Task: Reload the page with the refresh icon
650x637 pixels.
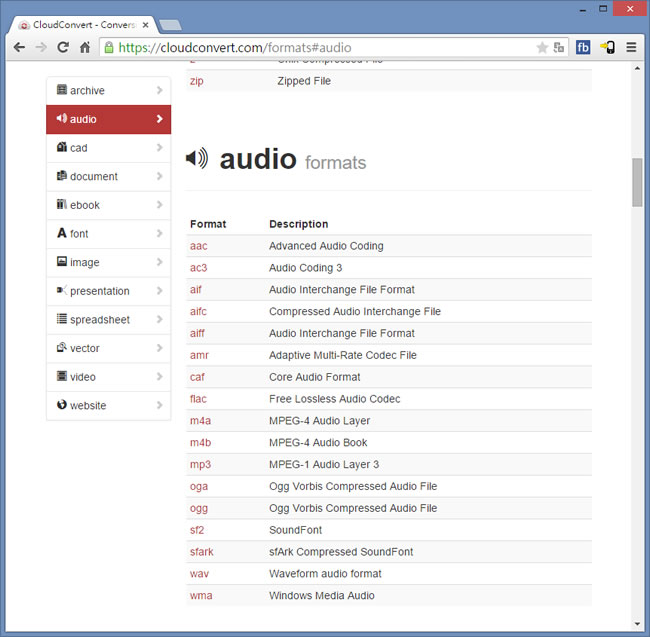Action: [x=63, y=47]
